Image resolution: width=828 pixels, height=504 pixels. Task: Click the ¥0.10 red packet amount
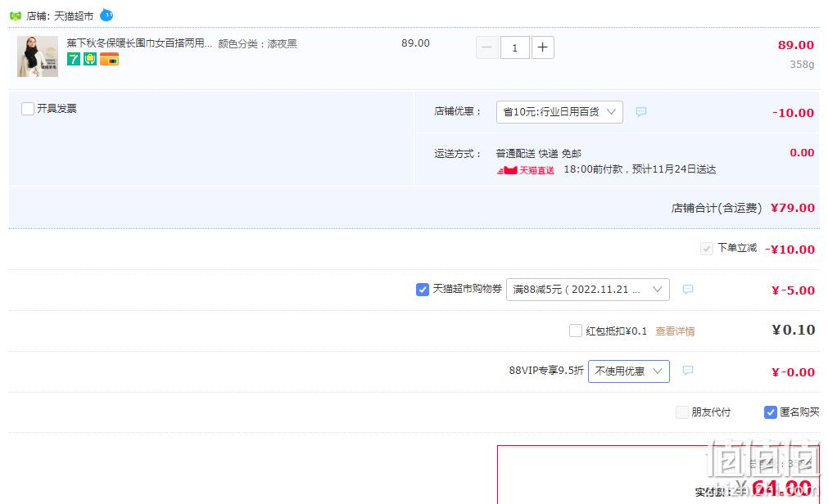[x=794, y=330]
